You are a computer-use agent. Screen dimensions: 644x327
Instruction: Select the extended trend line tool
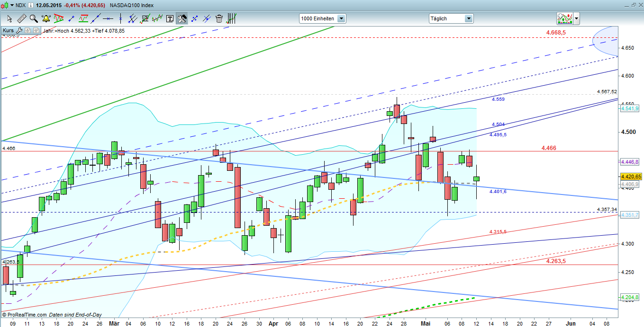[x=96, y=18]
